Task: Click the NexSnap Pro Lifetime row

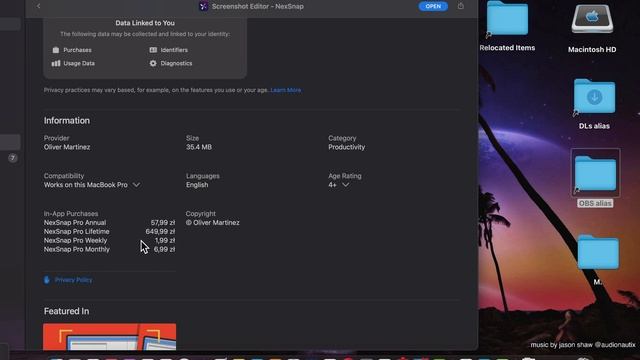Action: (109, 231)
